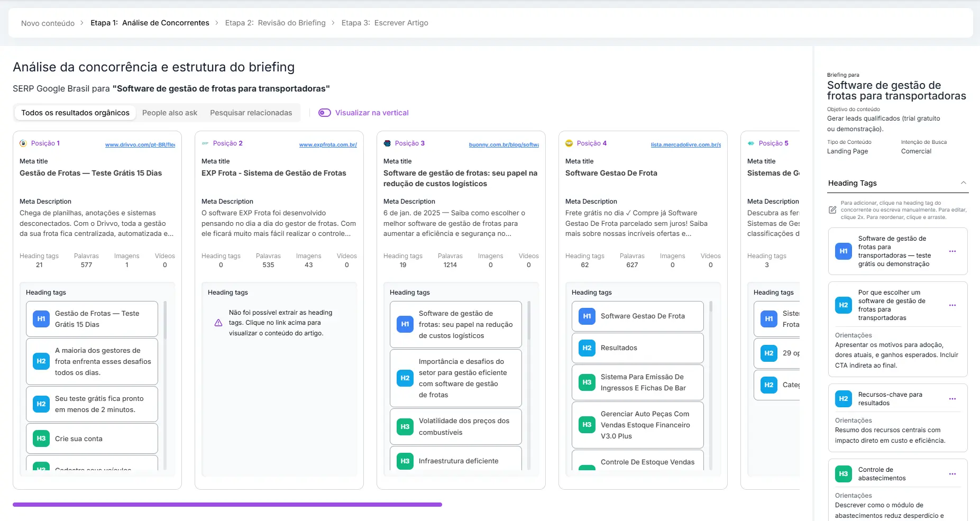This screenshot has width=980, height=521.
Task: Open www.drivvo.com link in Posição 1
Action: click(x=140, y=144)
